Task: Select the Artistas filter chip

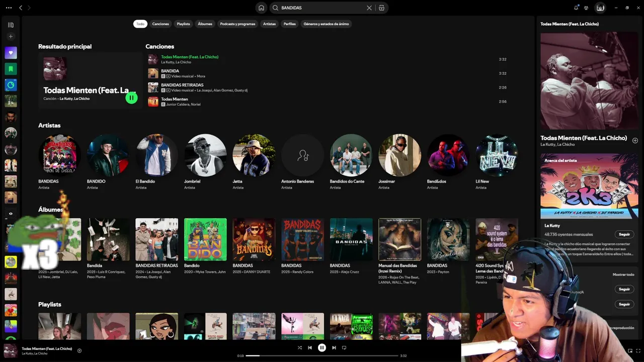Action: [269, 24]
